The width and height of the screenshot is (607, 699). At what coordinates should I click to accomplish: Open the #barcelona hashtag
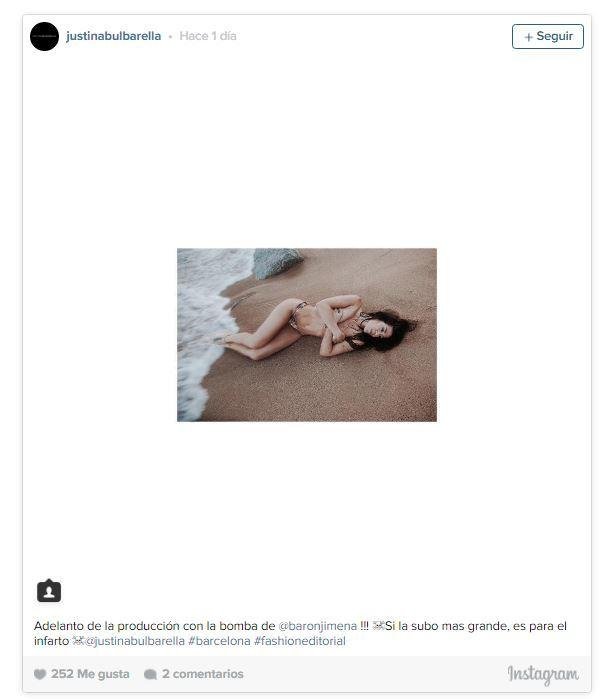coord(219,641)
